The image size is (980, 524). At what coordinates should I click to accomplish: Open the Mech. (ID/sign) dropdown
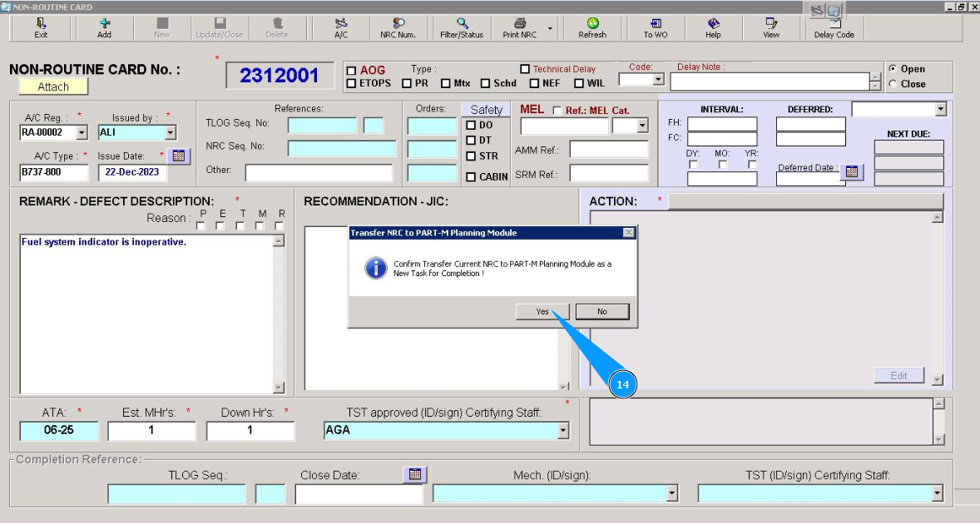[672, 493]
